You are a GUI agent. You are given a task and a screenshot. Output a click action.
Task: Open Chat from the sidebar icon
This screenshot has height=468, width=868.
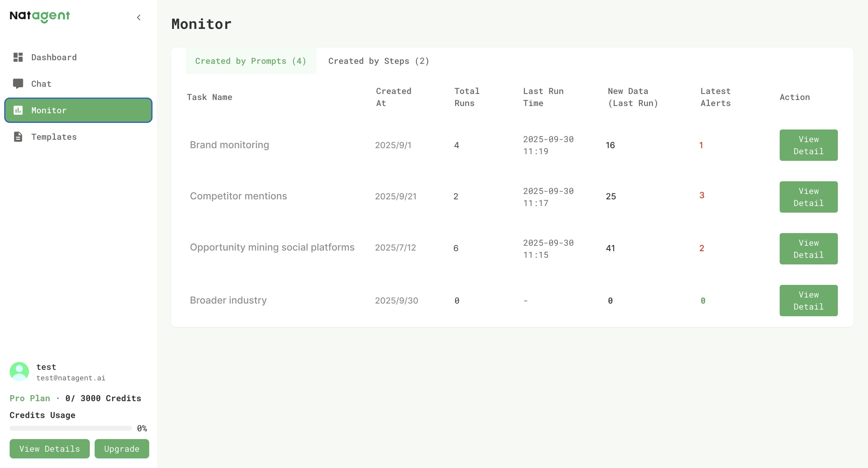coord(18,83)
